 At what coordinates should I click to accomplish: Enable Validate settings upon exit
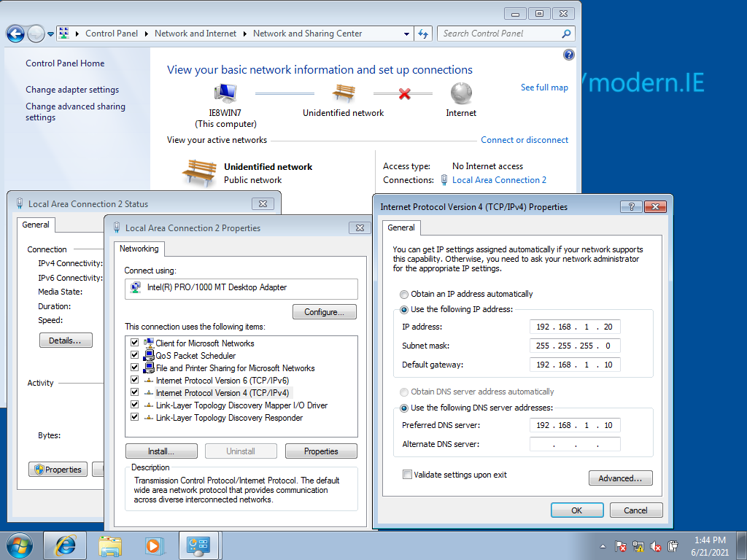tap(407, 475)
